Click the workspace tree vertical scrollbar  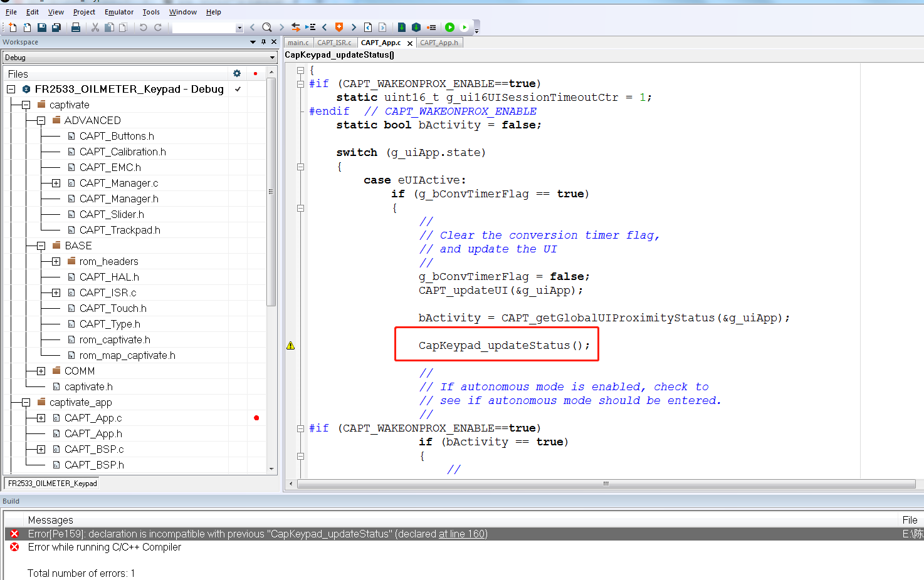click(x=271, y=192)
